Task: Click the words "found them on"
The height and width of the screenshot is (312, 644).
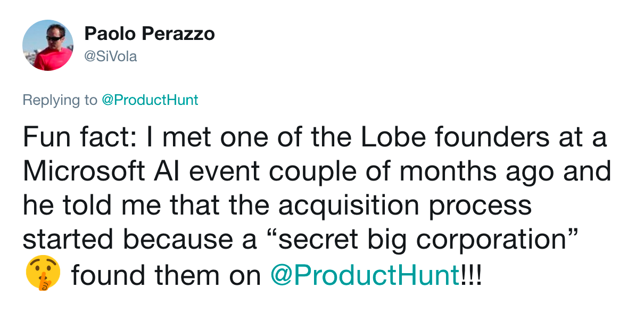Action: [166, 275]
